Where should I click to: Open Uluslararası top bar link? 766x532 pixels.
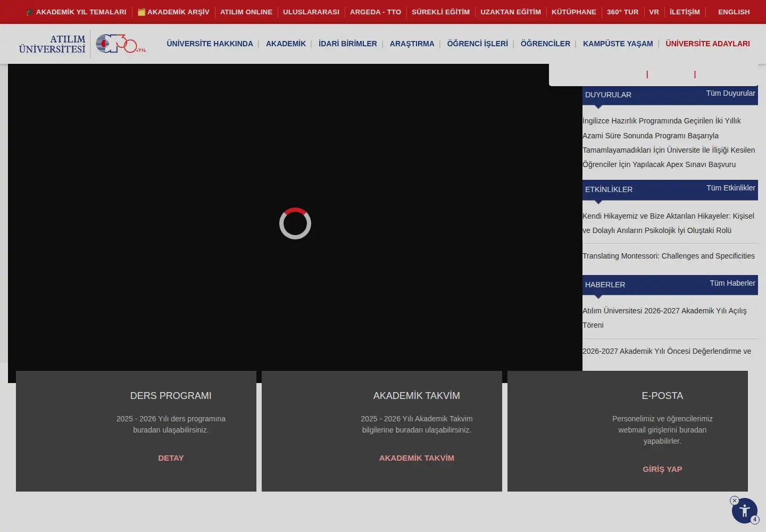[x=311, y=12]
